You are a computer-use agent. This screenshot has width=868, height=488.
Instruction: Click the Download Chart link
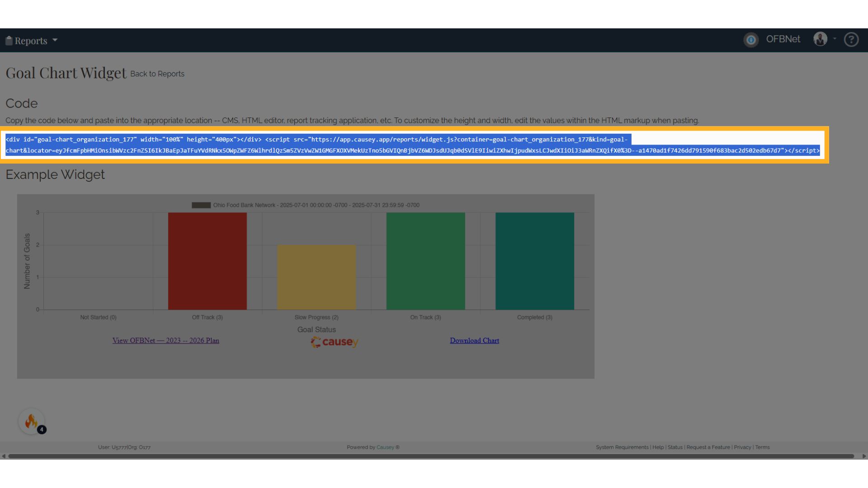(x=474, y=341)
